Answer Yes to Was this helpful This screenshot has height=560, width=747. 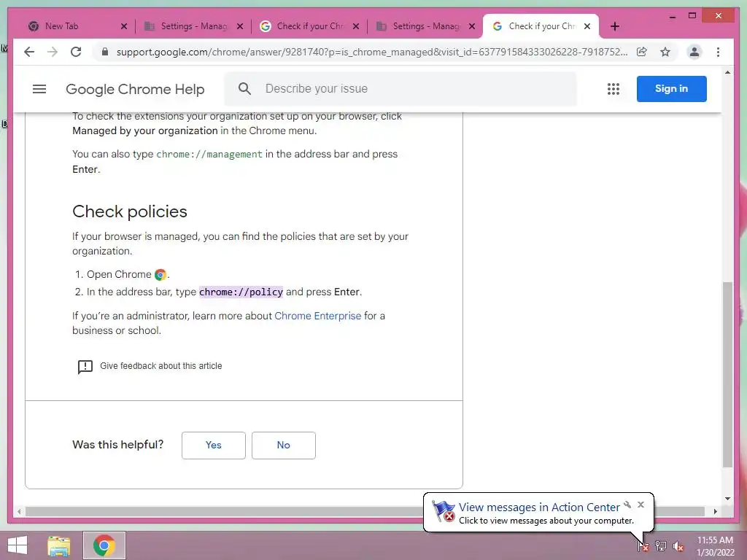[x=214, y=446]
